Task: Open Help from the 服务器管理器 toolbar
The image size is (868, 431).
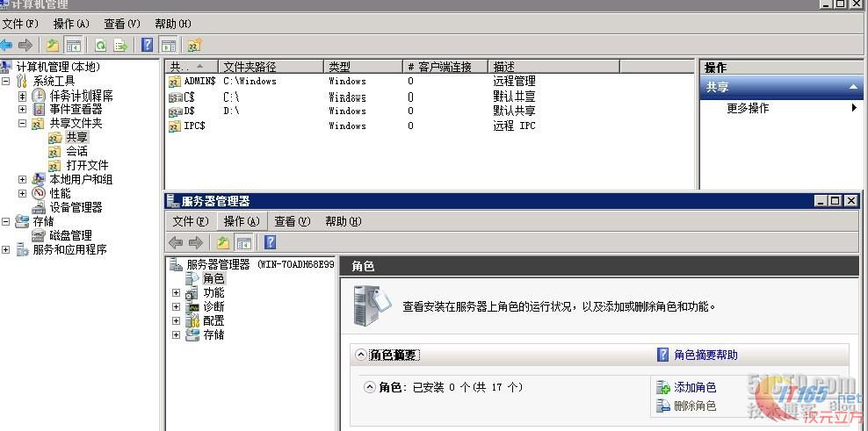Action: (x=270, y=242)
